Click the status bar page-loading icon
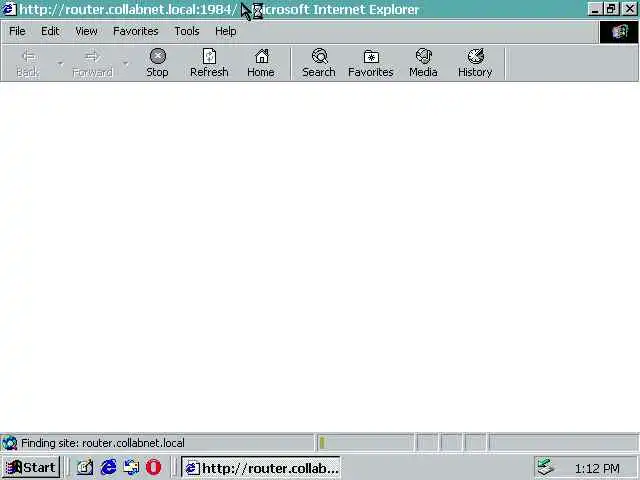This screenshot has width=640, height=480. click(x=9, y=443)
